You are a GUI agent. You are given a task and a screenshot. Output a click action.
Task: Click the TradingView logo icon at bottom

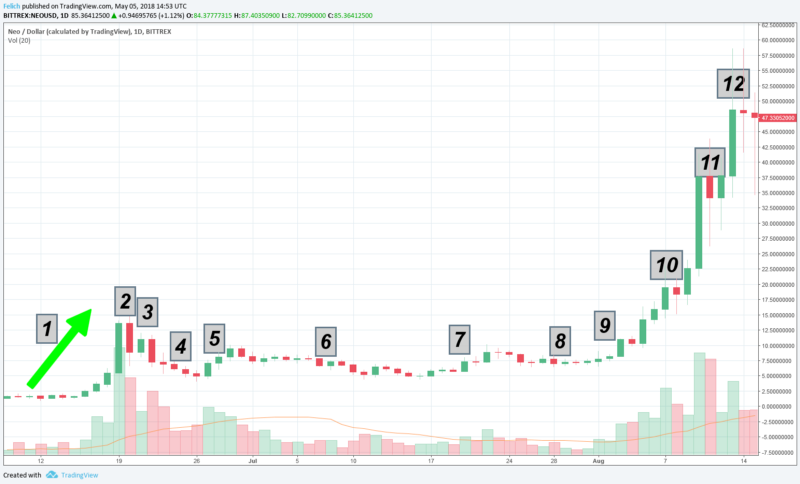pos(68,476)
